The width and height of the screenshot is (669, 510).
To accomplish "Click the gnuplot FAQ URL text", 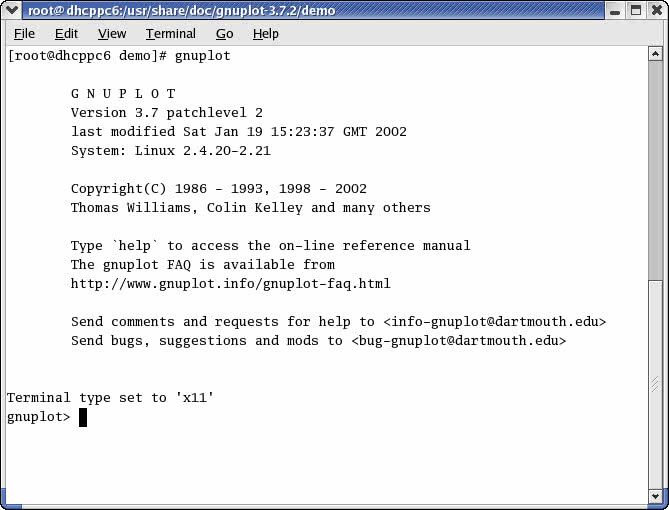I will point(230,283).
